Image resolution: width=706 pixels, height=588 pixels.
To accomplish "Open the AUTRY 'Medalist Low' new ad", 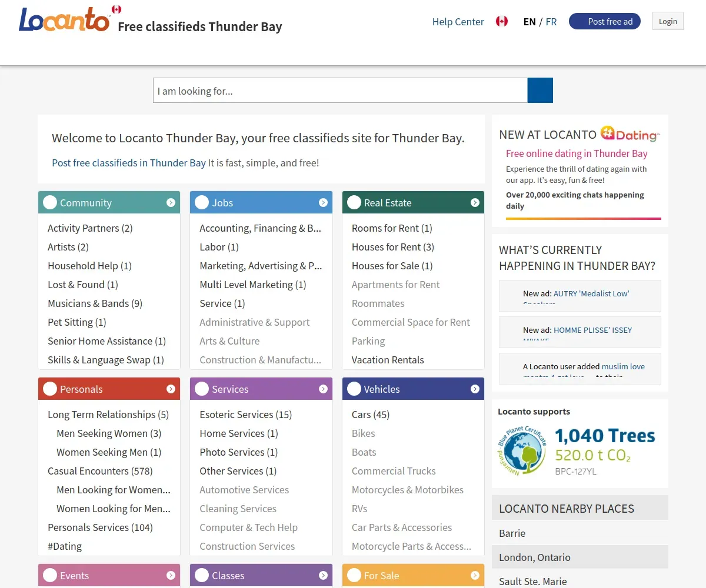I will (591, 293).
